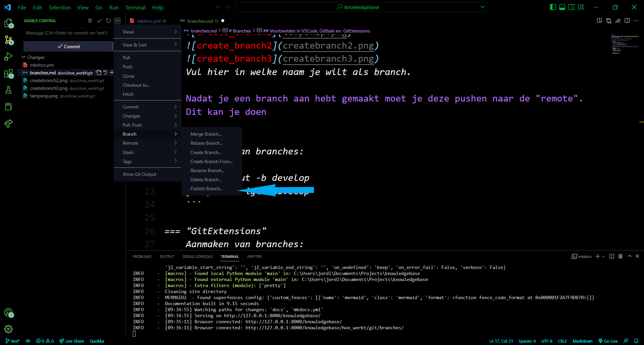Expand the Views submenu
This screenshot has height=345, width=644.
click(x=148, y=32)
